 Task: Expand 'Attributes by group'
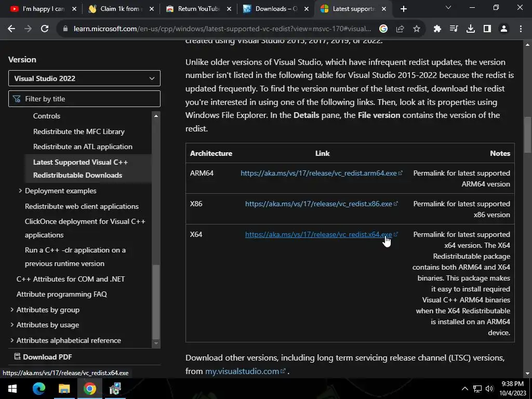pos(12,310)
